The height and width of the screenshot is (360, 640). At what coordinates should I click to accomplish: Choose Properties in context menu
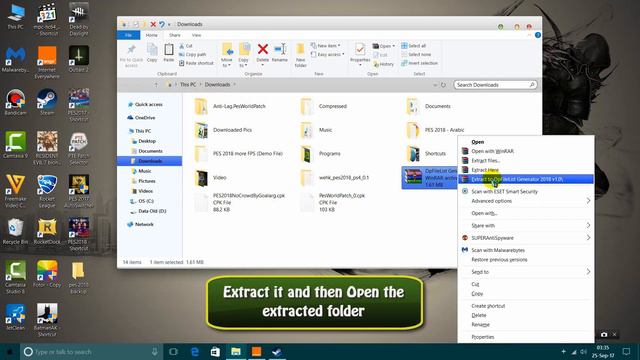pos(526,337)
